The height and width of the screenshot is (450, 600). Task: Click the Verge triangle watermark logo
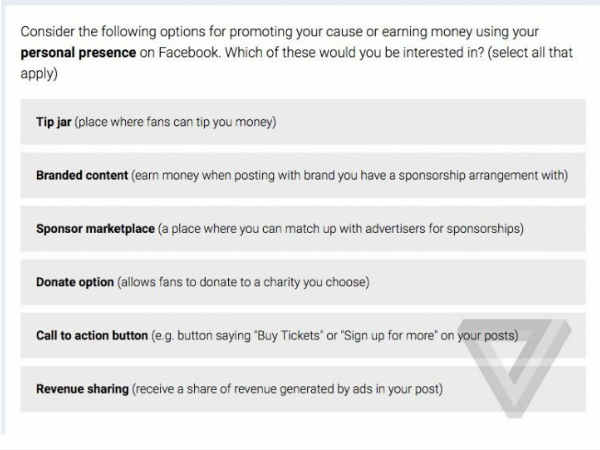514,368
